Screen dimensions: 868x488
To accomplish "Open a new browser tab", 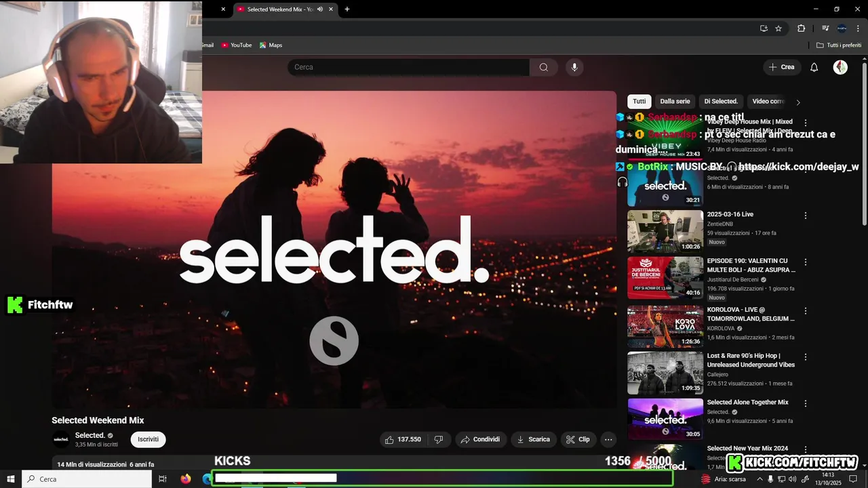I will click(x=347, y=9).
